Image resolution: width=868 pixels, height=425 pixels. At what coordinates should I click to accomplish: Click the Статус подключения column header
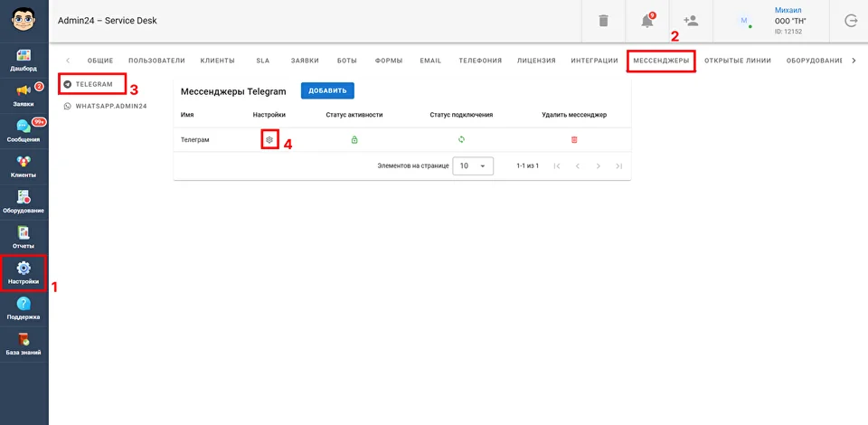[461, 115]
